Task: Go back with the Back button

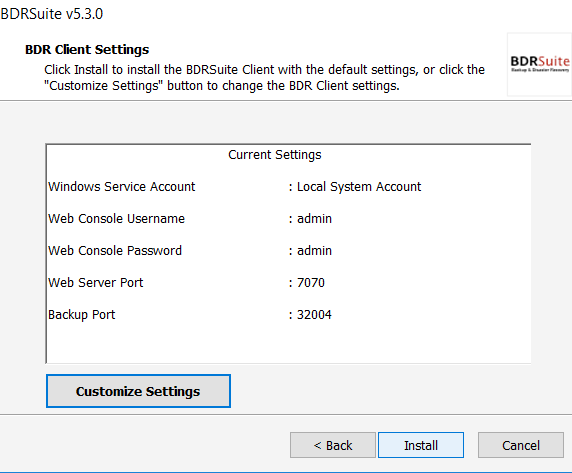Action: pos(333,445)
